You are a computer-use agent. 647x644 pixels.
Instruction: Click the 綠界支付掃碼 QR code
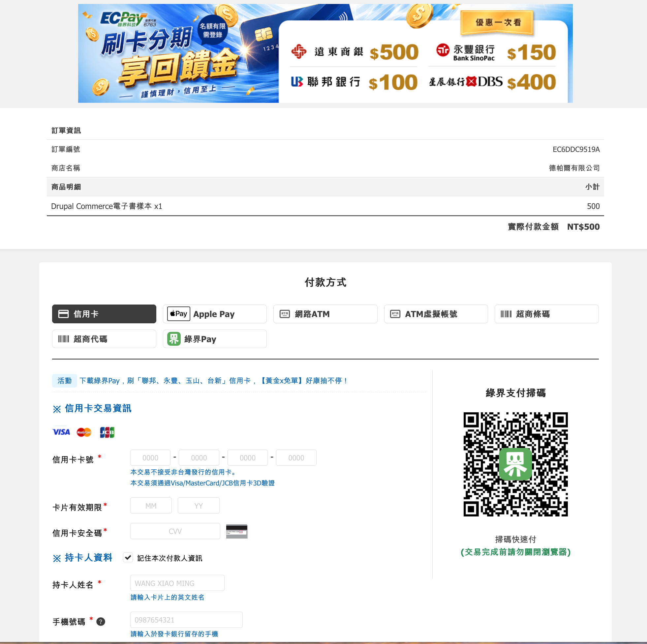click(x=515, y=464)
